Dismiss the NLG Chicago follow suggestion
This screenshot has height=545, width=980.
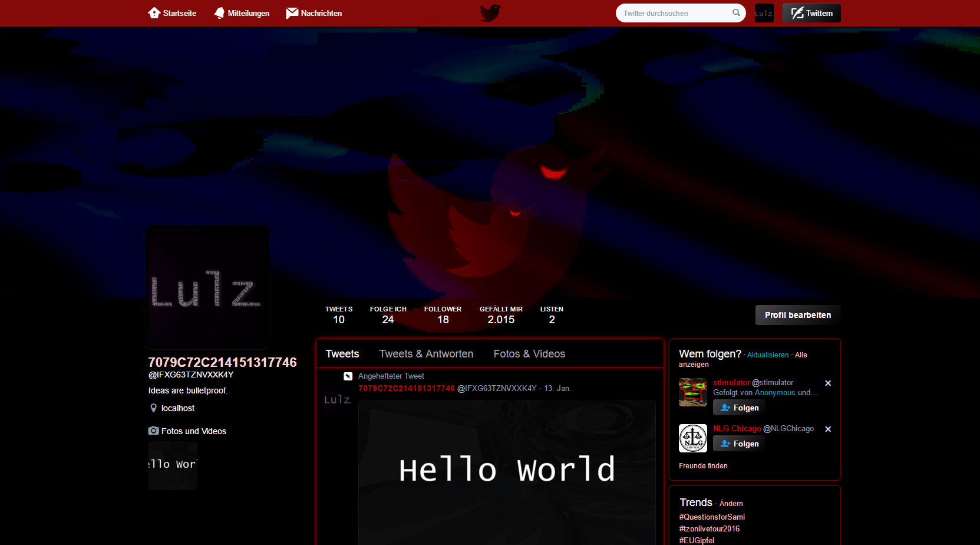point(828,429)
